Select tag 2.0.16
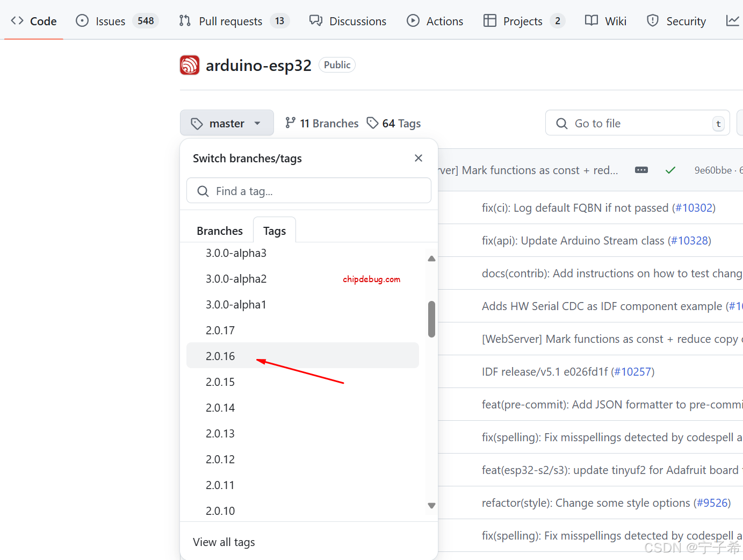This screenshot has width=743, height=560. [x=220, y=356]
